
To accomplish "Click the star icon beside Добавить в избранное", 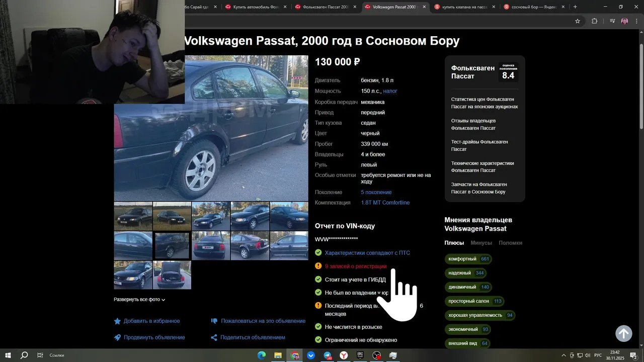I will [x=117, y=321].
